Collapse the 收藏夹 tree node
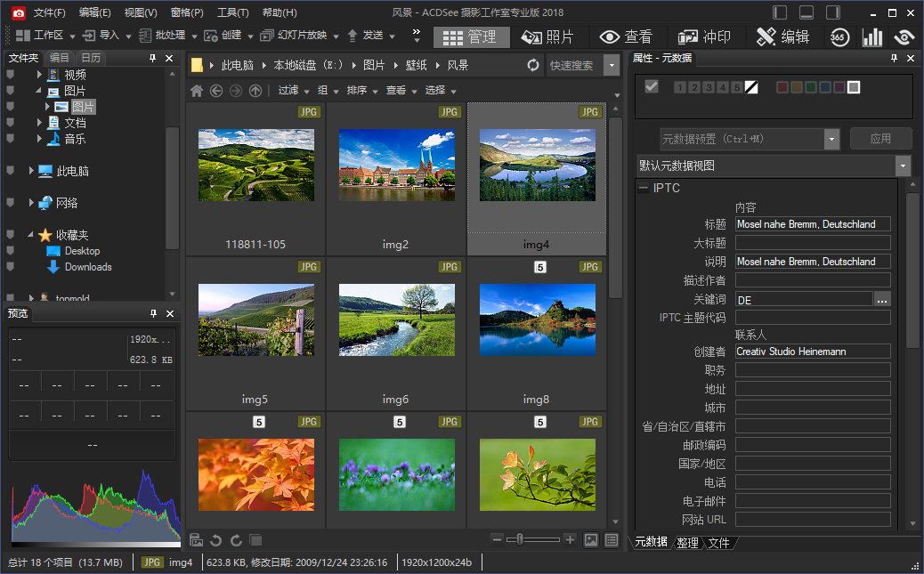Screen dimensions: 924x574 tap(30, 235)
